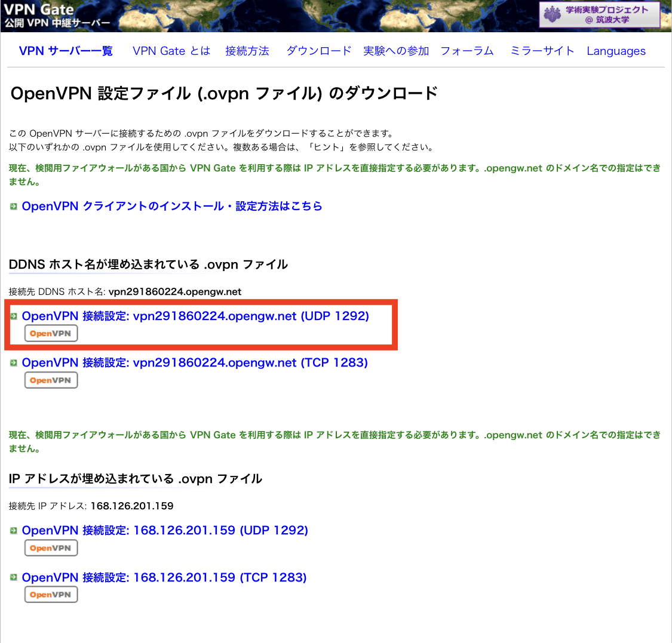The height and width of the screenshot is (643, 672).
Task: Click arrow icon beside DDNS UDP 1292 link
Action: [x=14, y=316]
